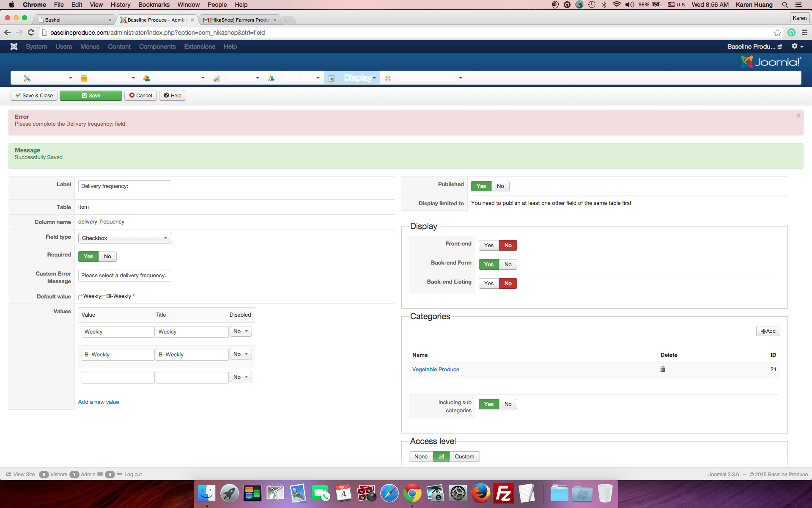812x508 pixels.
Task: Enable Front-end display with Yes
Action: coord(488,245)
